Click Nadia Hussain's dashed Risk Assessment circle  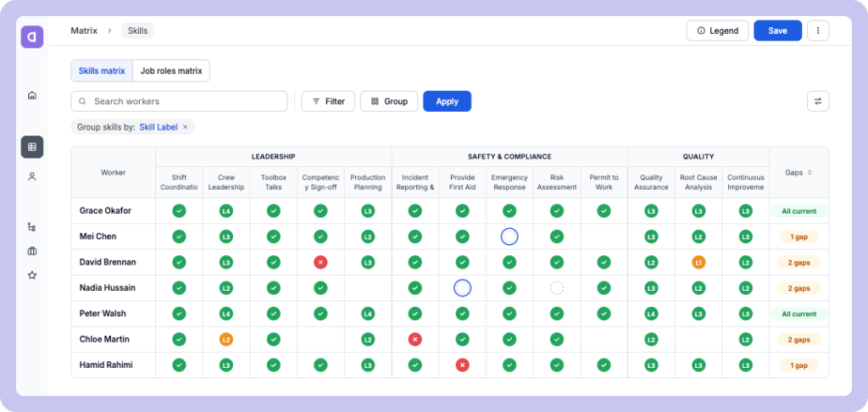click(x=557, y=288)
